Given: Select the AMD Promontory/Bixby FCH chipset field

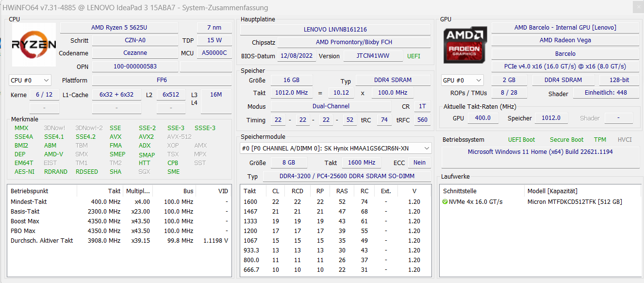Looking at the screenshot, I should [354, 43].
